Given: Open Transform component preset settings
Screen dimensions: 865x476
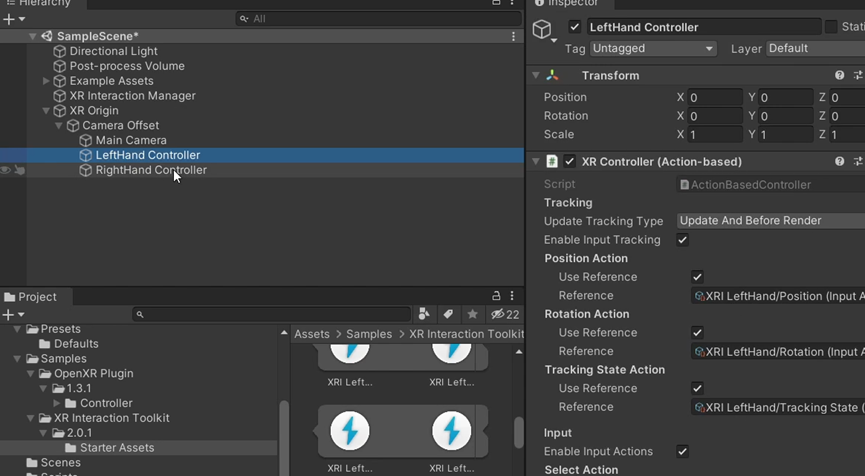Looking at the screenshot, I should coord(858,76).
